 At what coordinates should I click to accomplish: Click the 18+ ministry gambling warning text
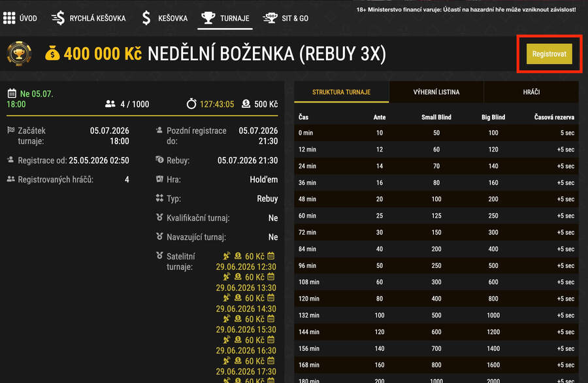(466, 9)
